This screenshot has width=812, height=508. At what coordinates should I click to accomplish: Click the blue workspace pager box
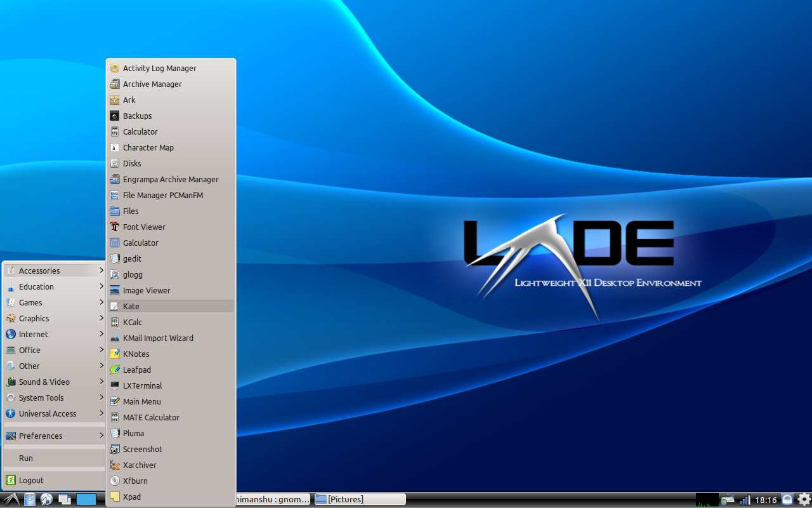click(x=86, y=500)
